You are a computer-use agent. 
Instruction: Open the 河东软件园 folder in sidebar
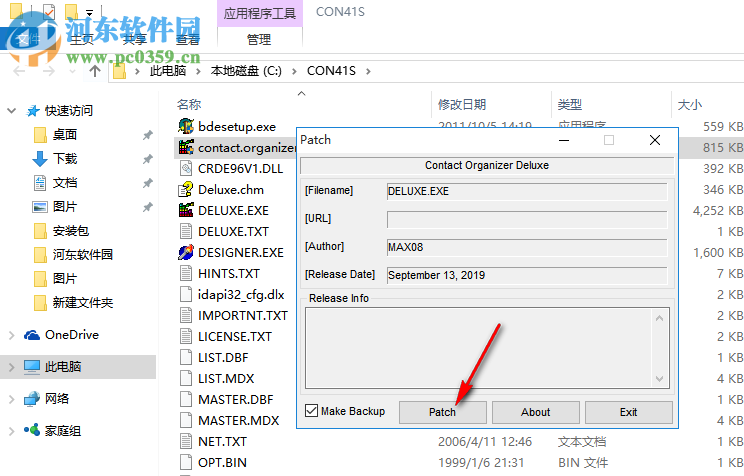point(83,255)
